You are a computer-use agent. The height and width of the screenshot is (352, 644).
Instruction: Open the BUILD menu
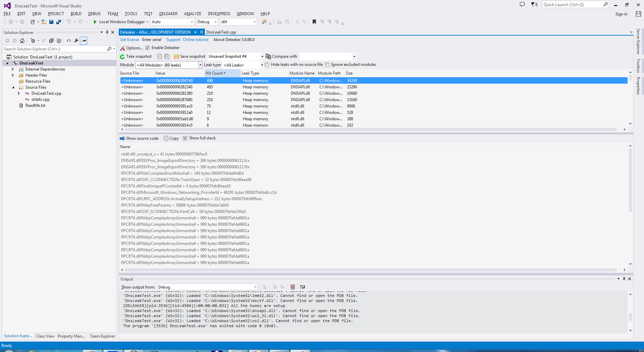tap(76, 14)
